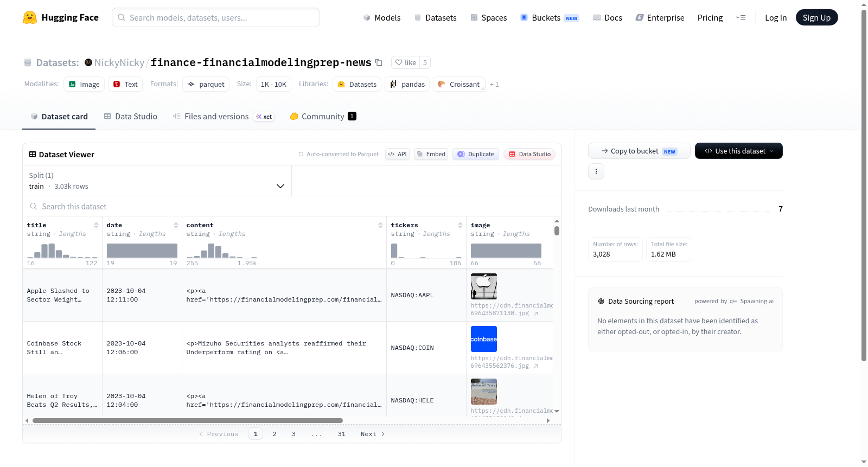868x467 pixels.
Task: Go to page 3 of the table
Action: pos(293,434)
